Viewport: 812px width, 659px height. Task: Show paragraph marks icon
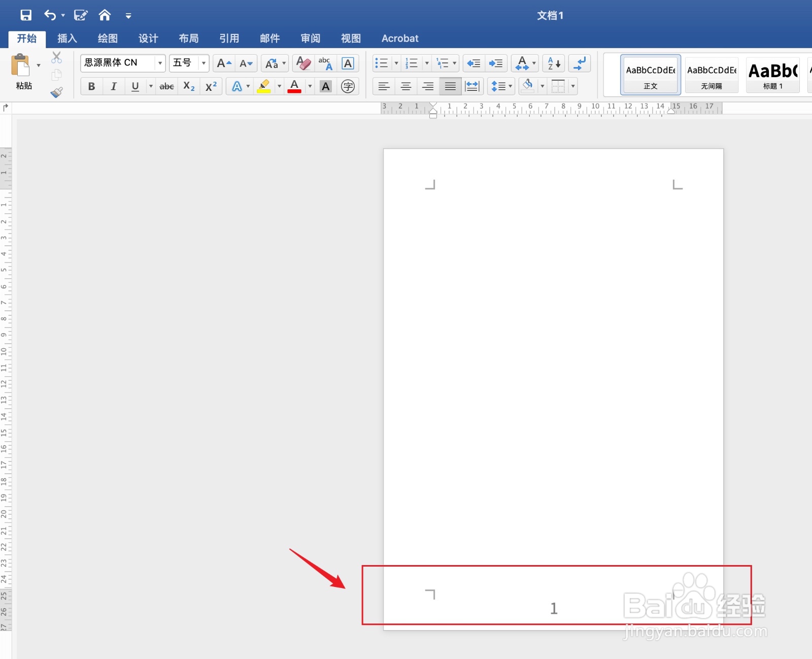580,63
